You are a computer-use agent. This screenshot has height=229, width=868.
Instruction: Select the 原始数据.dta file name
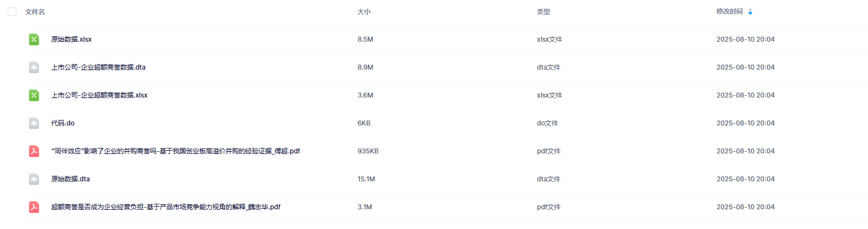pyautogui.click(x=70, y=179)
